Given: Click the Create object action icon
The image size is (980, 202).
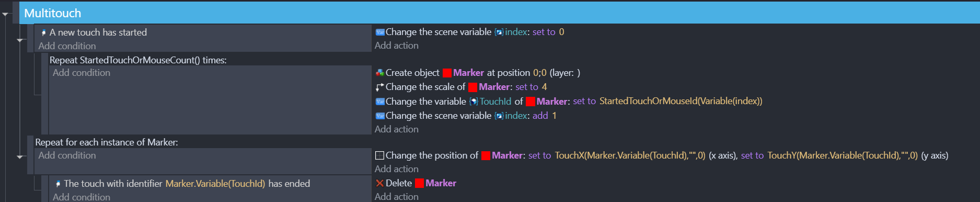Looking at the screenshot, I should [380, 73].
